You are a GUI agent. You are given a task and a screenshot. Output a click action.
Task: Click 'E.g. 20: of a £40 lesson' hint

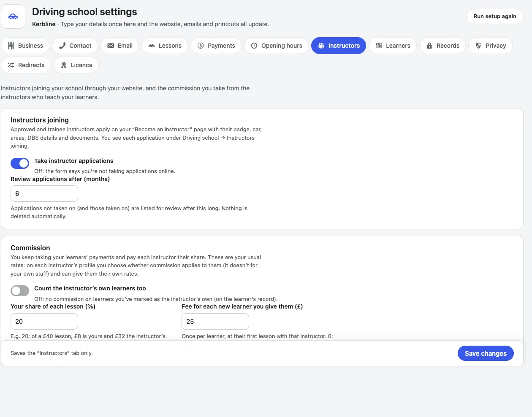89,336
